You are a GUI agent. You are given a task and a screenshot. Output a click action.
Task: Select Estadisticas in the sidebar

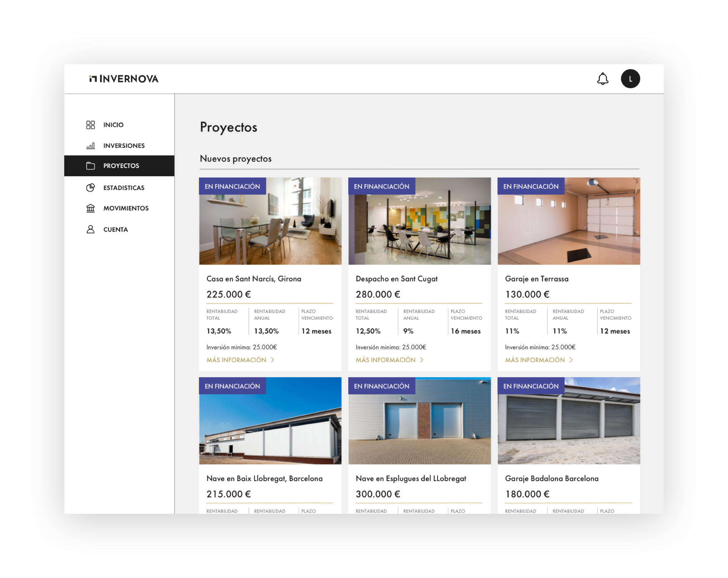pos(124,188)
